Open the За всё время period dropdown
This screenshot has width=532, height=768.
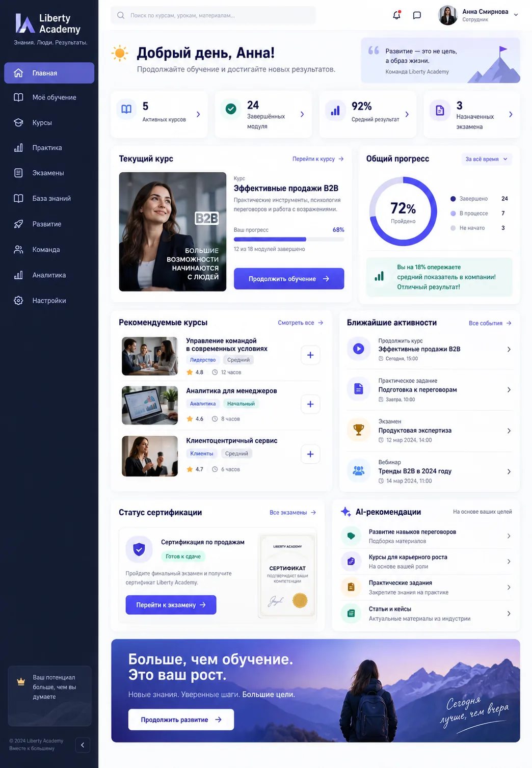tap(487, 159)
